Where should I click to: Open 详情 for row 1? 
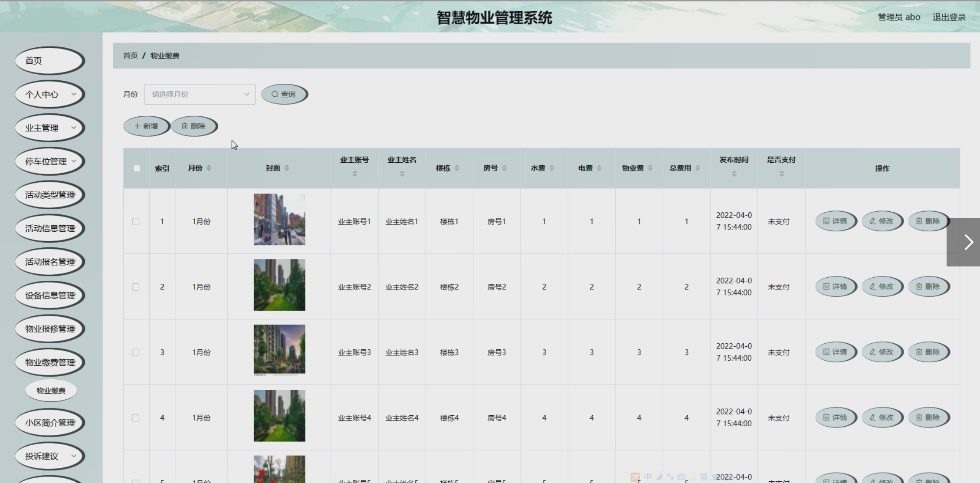coord(836,221)
